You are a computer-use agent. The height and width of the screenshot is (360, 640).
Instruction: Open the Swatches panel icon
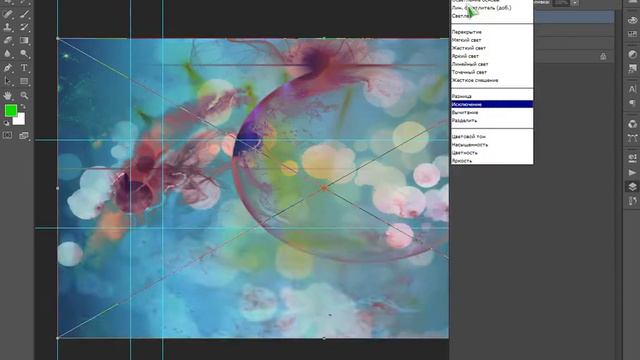pos(632,34)
